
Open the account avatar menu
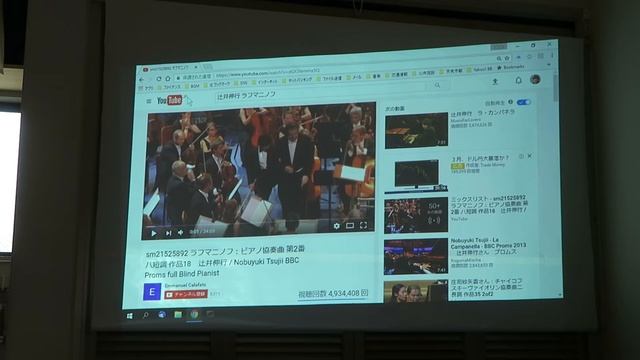pos(536,79)
